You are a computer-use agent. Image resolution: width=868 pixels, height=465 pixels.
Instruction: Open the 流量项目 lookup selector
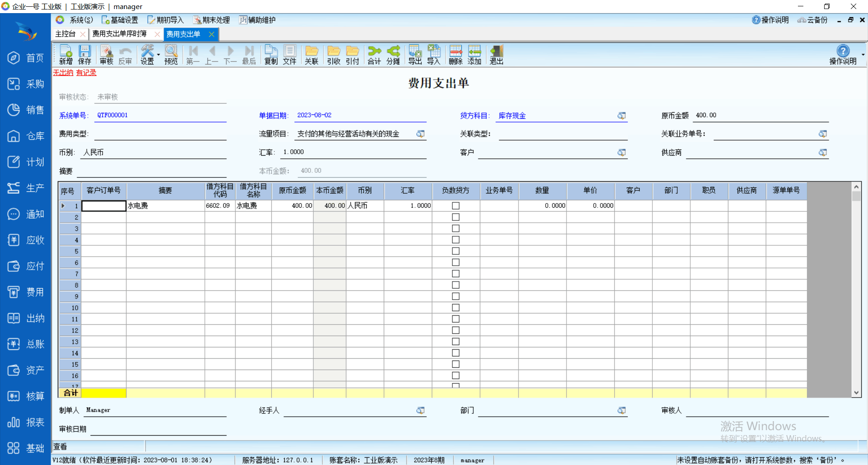pos(420,134)
